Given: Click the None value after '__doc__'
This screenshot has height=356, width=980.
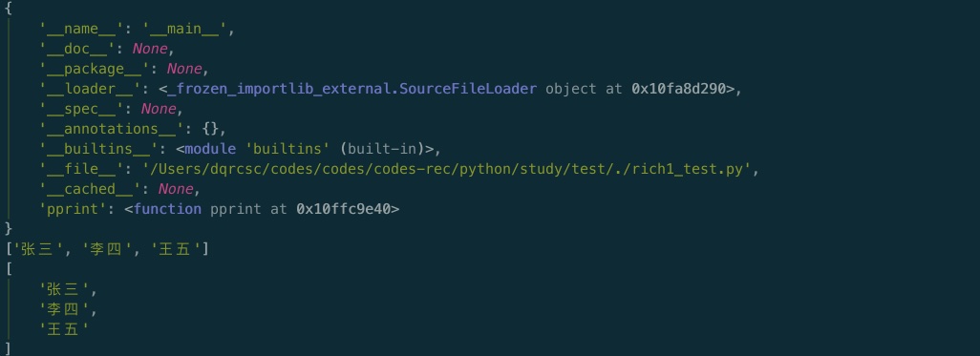Looking at the screenshot, I should tap(150, 49).
